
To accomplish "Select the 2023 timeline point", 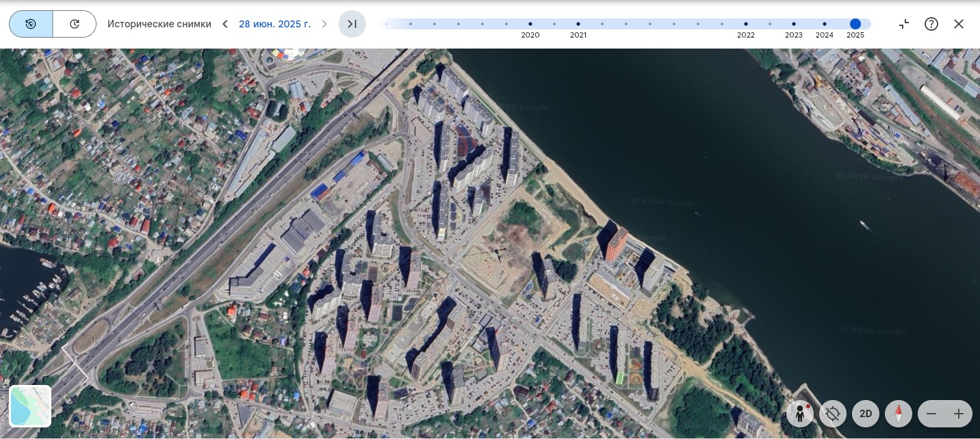I will click(794, 24).
